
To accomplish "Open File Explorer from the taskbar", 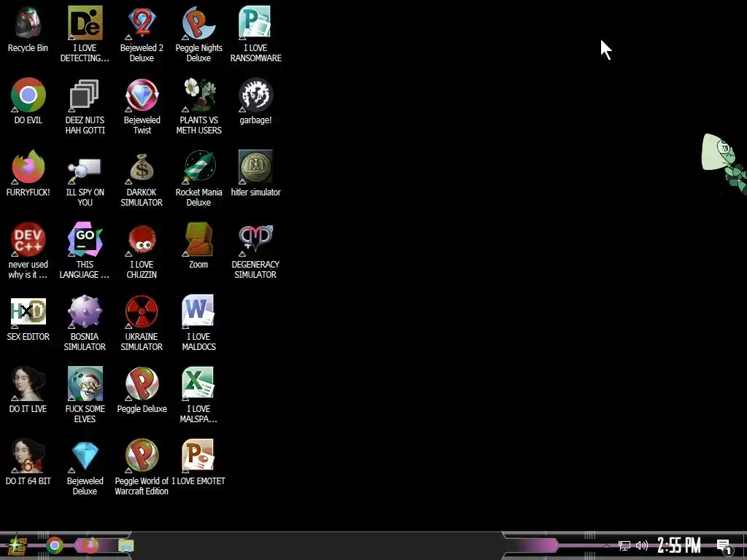I will 125,545.
